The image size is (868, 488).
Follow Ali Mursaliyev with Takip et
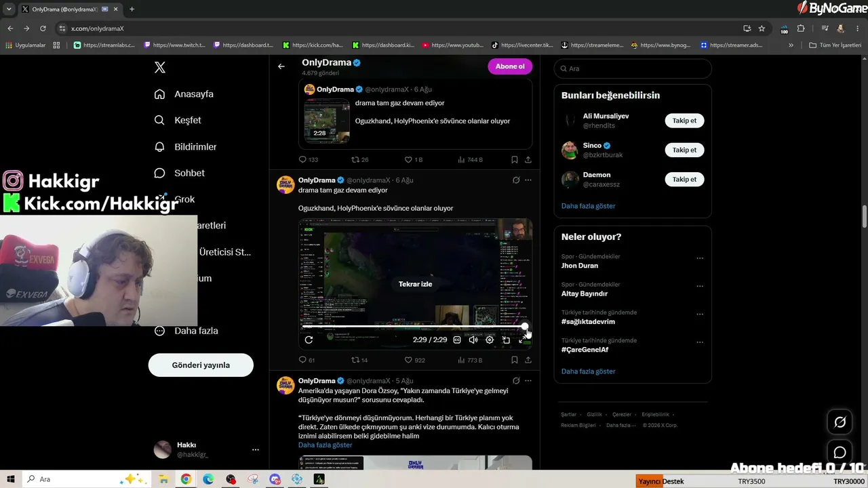tap(684, 121)
